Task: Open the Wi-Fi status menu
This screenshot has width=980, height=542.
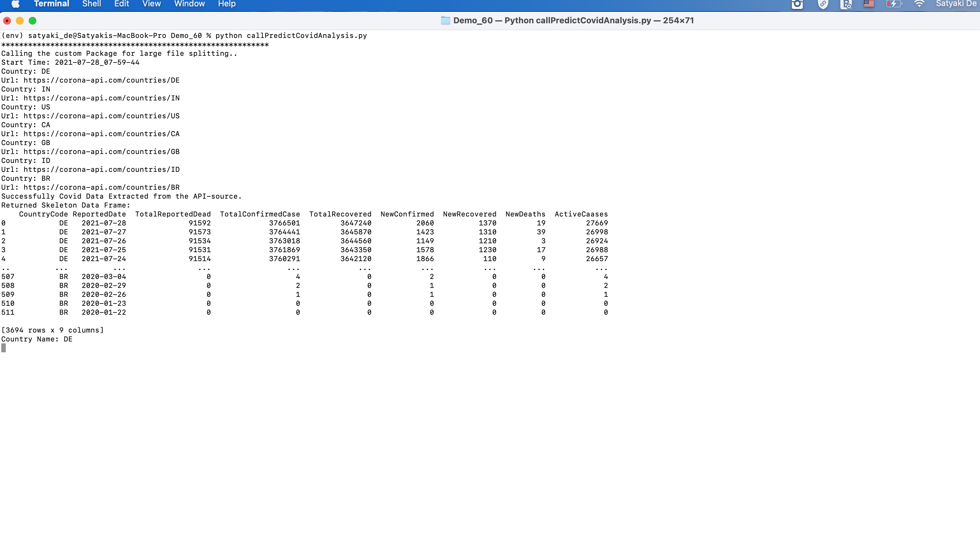Action: point(919,4)
